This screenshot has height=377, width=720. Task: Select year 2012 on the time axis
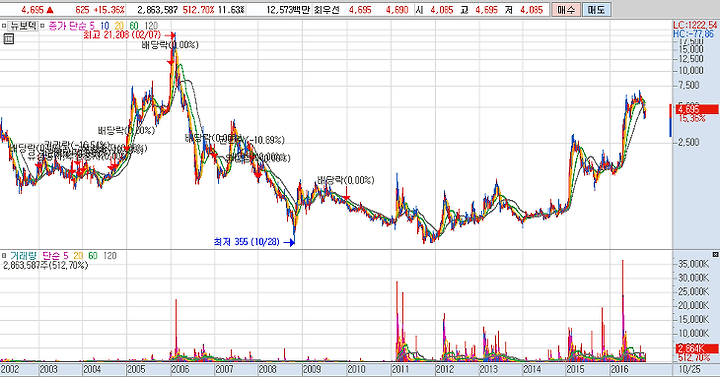[x=444, y=369]
